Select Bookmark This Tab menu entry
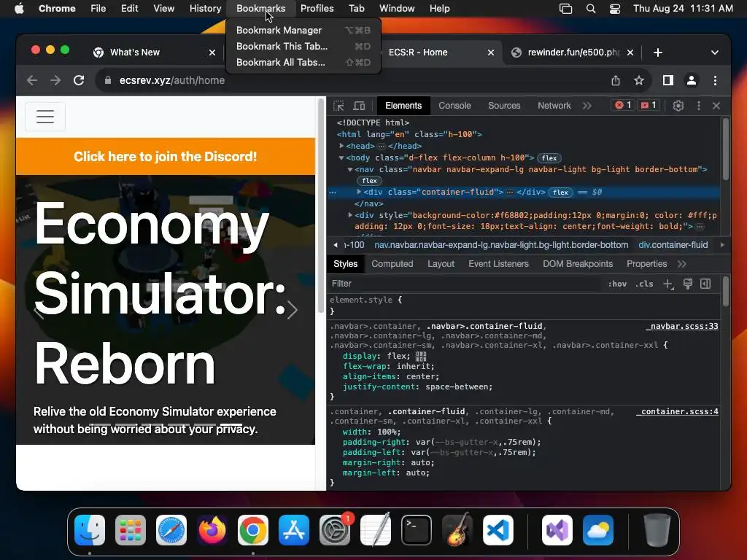Image resolution: width=747 pixels, height=560 pixels. tap(303, 46)
